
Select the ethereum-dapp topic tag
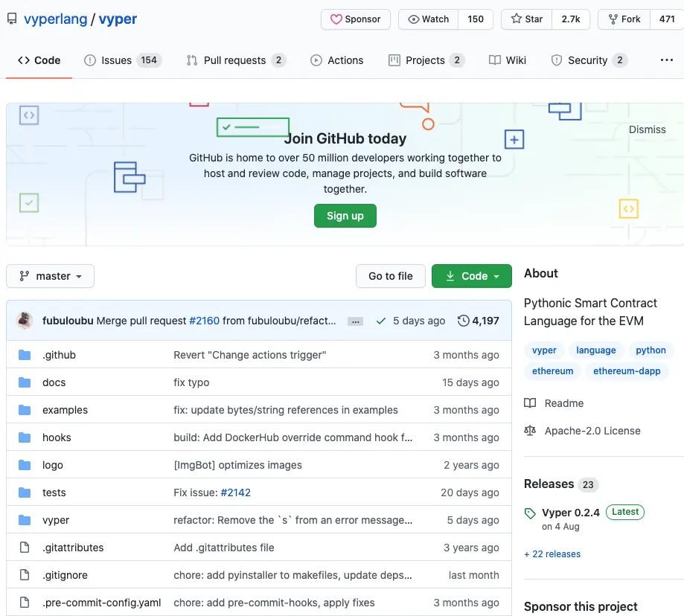[627, 371]
